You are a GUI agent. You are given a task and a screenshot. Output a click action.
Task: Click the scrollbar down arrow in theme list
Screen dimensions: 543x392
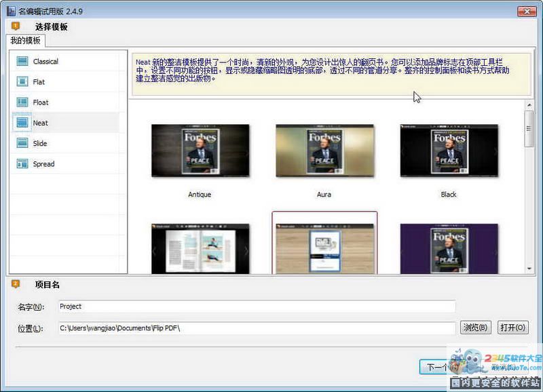(529, 269)
